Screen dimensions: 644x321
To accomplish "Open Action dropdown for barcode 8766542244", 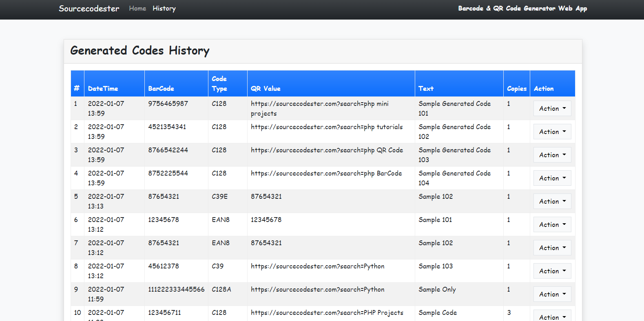I will (x=552, y=155).
